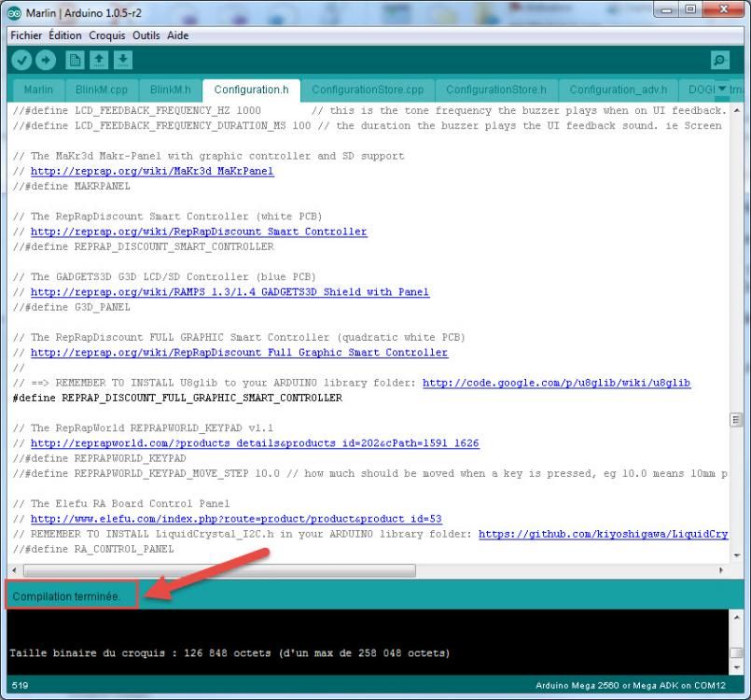Click the //#define REPRAP_DISCOUNT_SMART_CONTROLLER line
Viewport: 751px width, 700px height.
tap(144, 246)
